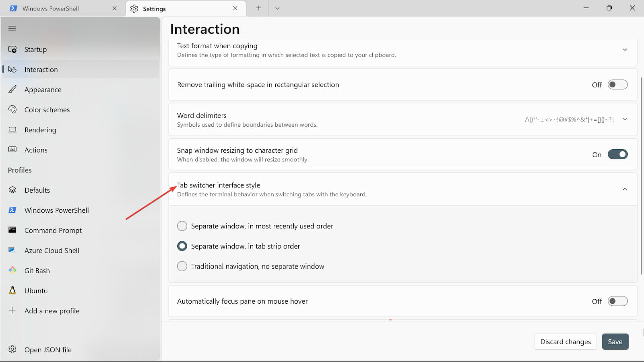Switch to the Windows PowerShell tab
Screen dimensions: 644x362
coord(62,8)
